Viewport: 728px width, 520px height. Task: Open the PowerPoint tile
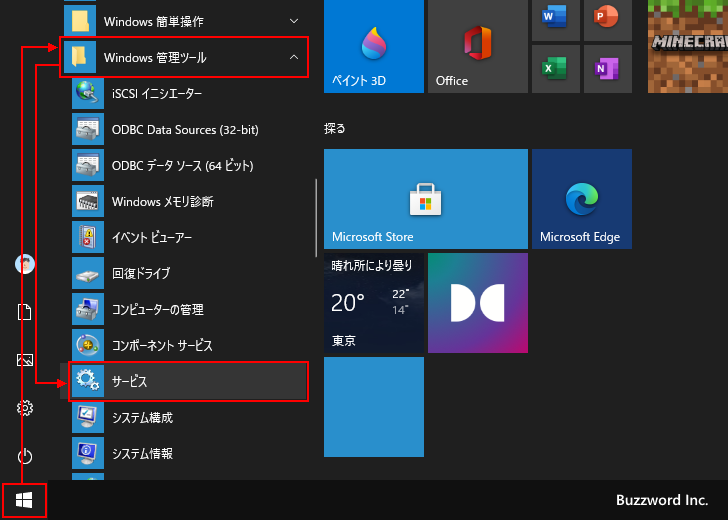point(607,20)
